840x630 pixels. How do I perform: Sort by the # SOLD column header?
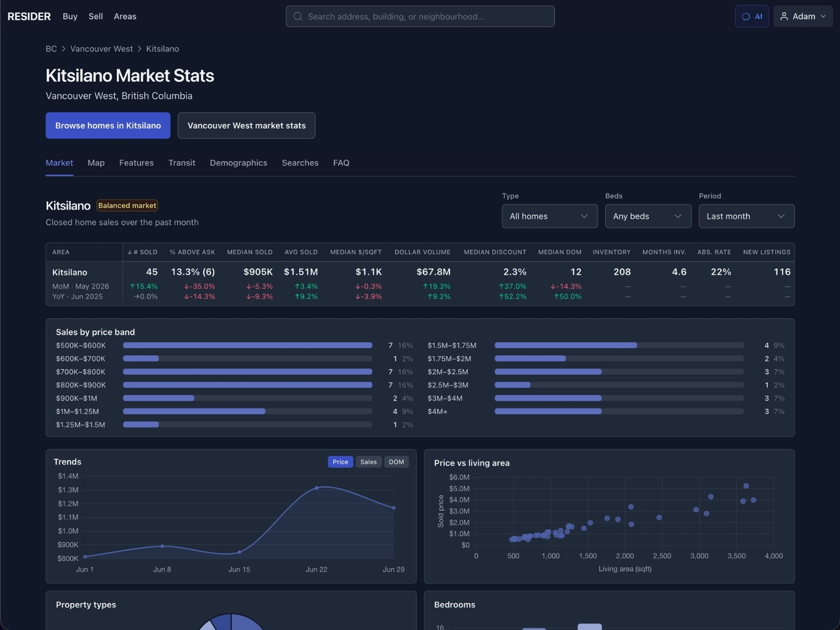pyautogui.click(x=142, y=252)
